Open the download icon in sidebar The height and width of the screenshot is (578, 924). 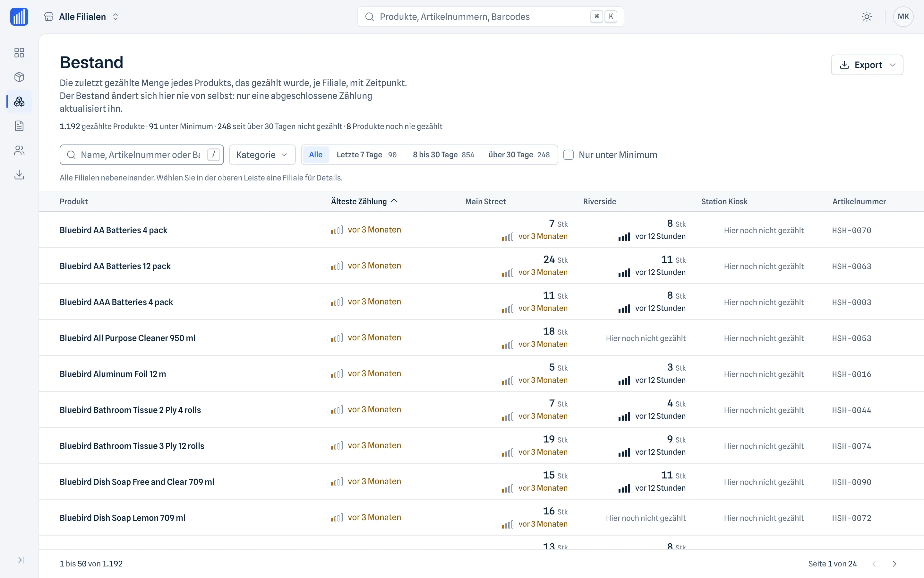(x=19, y=175)
